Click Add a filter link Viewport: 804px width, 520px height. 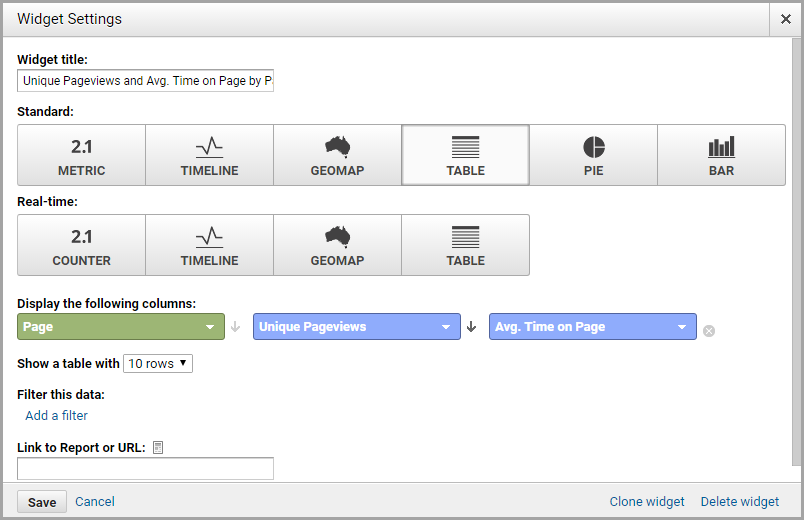(56, 415)
